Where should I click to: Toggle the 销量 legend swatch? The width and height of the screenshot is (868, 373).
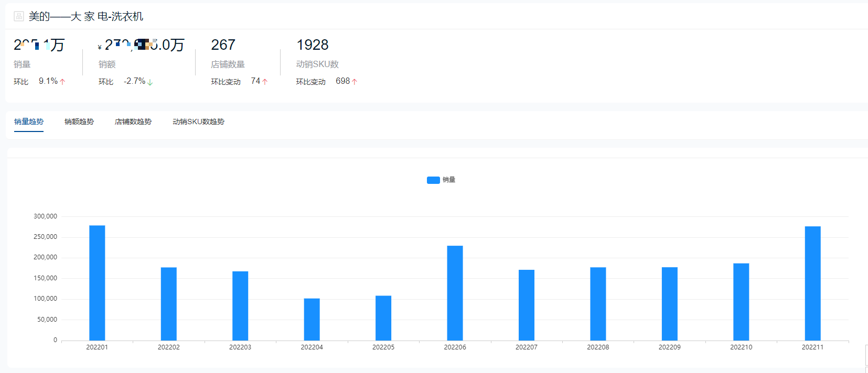[x=433, y=180]
